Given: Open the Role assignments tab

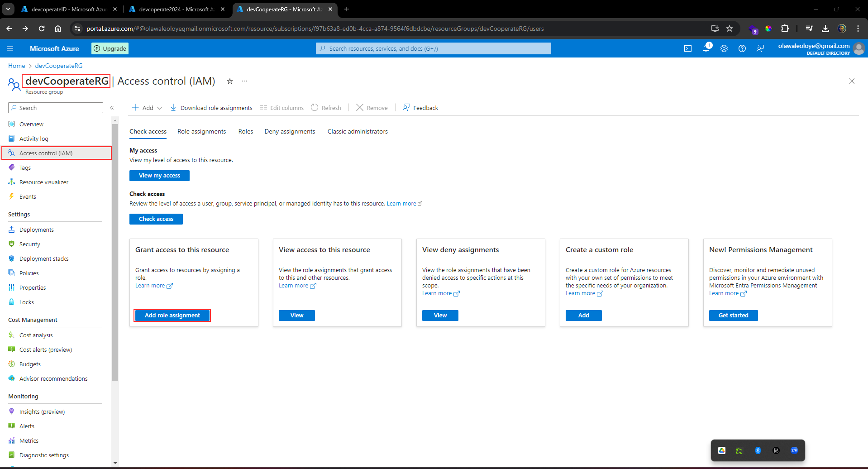Looking at the screenshot, I should 201,131.
